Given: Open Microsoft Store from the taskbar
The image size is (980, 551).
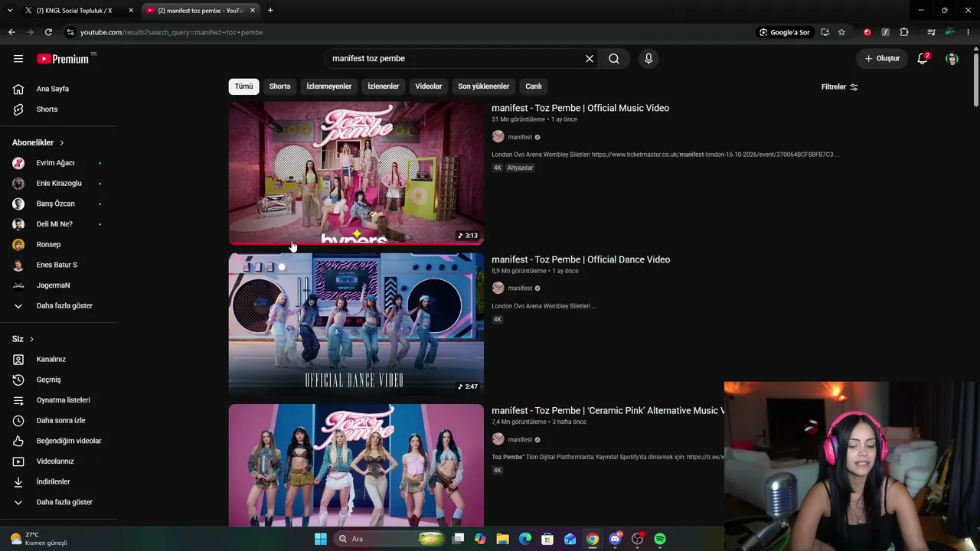Looking at the screenshot, I should pyautogui.click(x=547, y=539).
